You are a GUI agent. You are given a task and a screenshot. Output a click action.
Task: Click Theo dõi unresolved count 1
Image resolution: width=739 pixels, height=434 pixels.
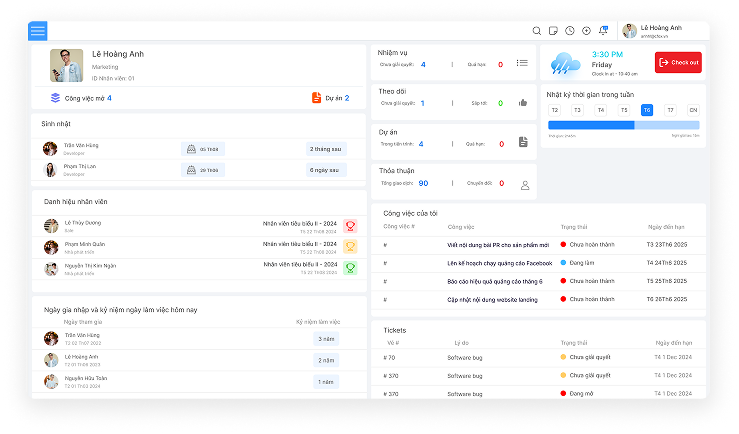pyautogui.click(x=422, y=103)
